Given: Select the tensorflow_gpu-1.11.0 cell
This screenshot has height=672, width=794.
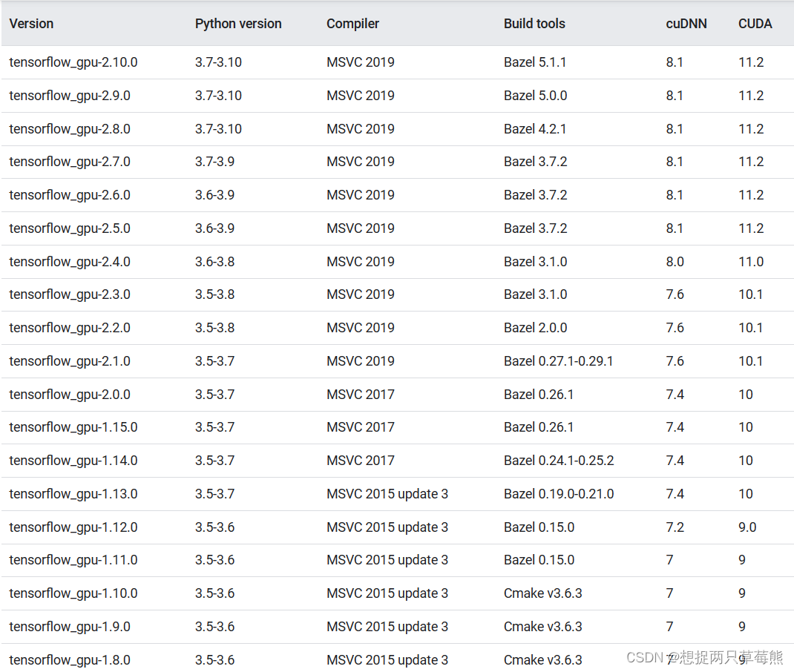Looking at the screenshot, I should coord(73,560).
